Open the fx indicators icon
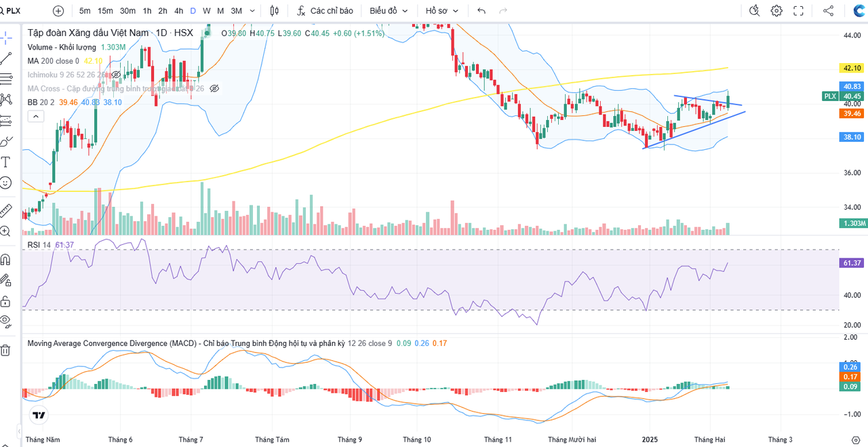This screenshot has height=447, width=868. (x=301, y=11)
